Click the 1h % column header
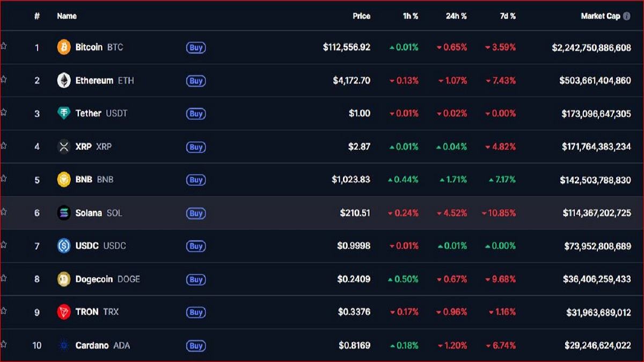 [x=410, y=16]
